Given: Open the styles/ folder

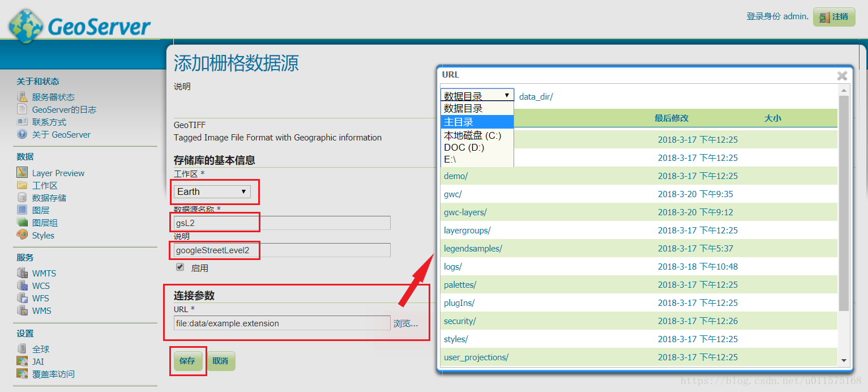Looking at the screenshot, I should click(x=456, y=339).
